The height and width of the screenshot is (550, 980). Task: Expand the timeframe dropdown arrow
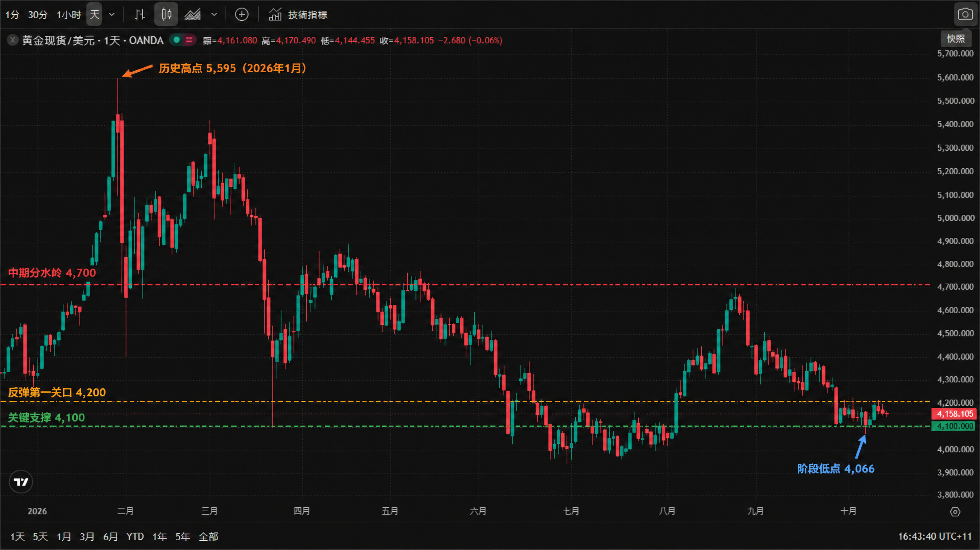[x=112, y=15]
